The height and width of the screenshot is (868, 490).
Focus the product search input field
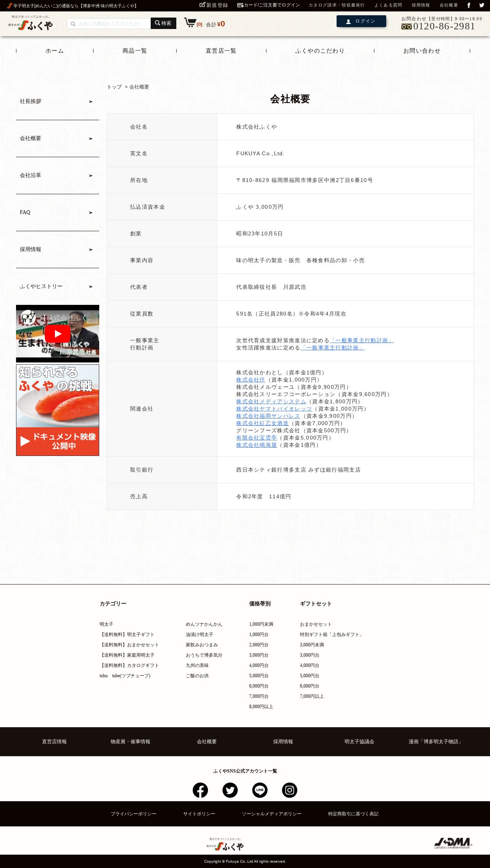(109, 24)
